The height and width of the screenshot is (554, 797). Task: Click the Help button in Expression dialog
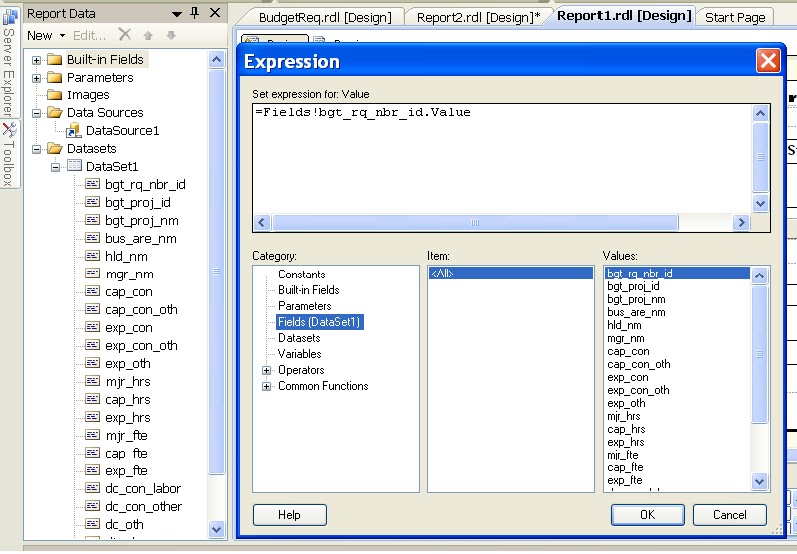click(289, 515)
